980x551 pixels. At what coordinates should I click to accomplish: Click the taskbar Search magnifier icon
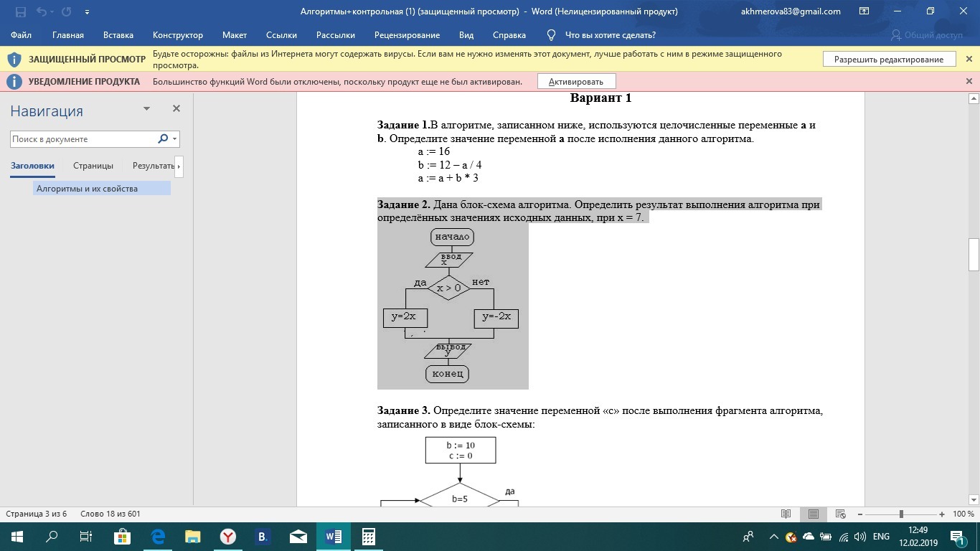(52, 537)
